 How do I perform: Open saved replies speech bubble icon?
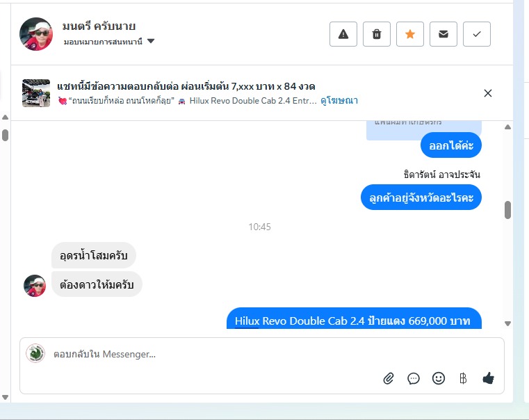coord(414,378)
